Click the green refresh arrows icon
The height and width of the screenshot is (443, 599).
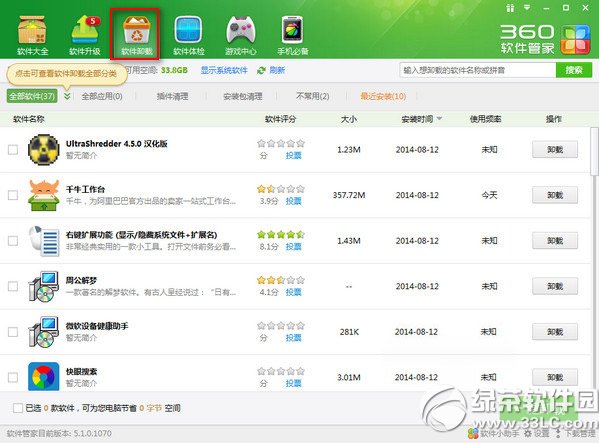(261, 70)
